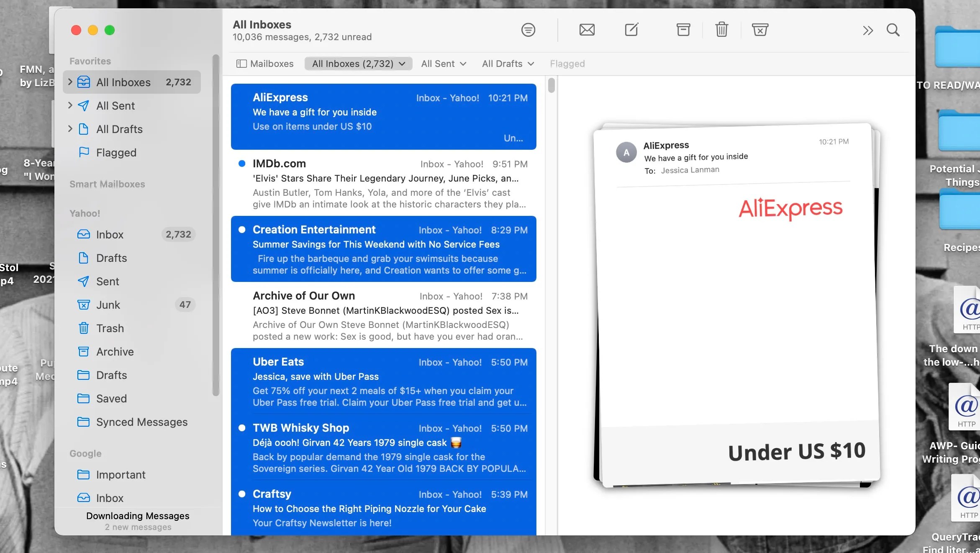Open mail search with the magnifier icon
The width and height of the screenshot is (980, 553).
tap(893, 30)
